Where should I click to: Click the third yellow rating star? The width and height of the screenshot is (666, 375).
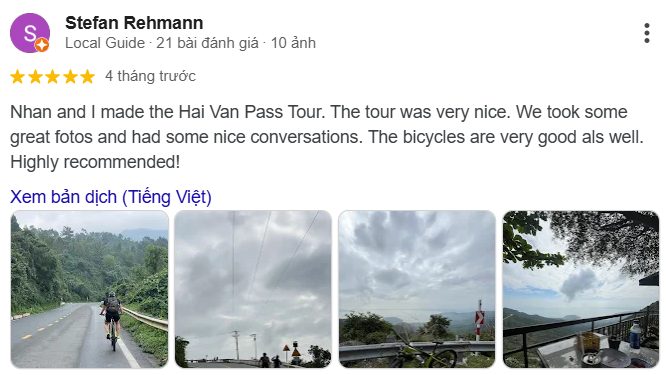(x=52, y=77)
